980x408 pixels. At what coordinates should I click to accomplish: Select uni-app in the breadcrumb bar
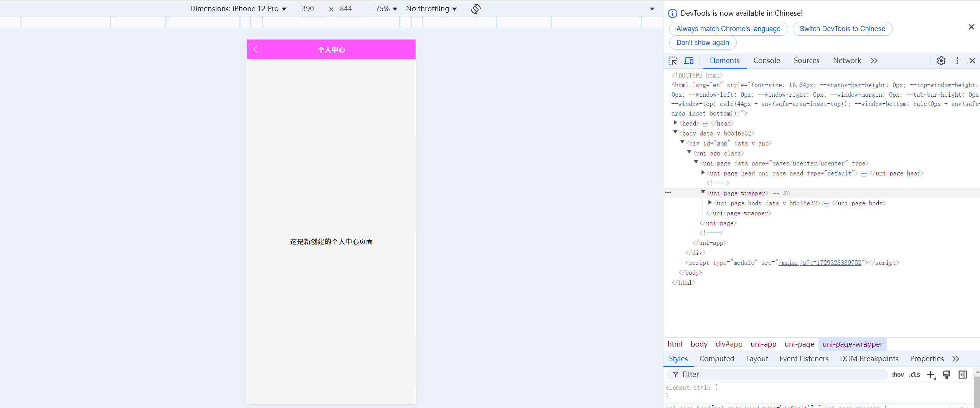click(764, 344)
